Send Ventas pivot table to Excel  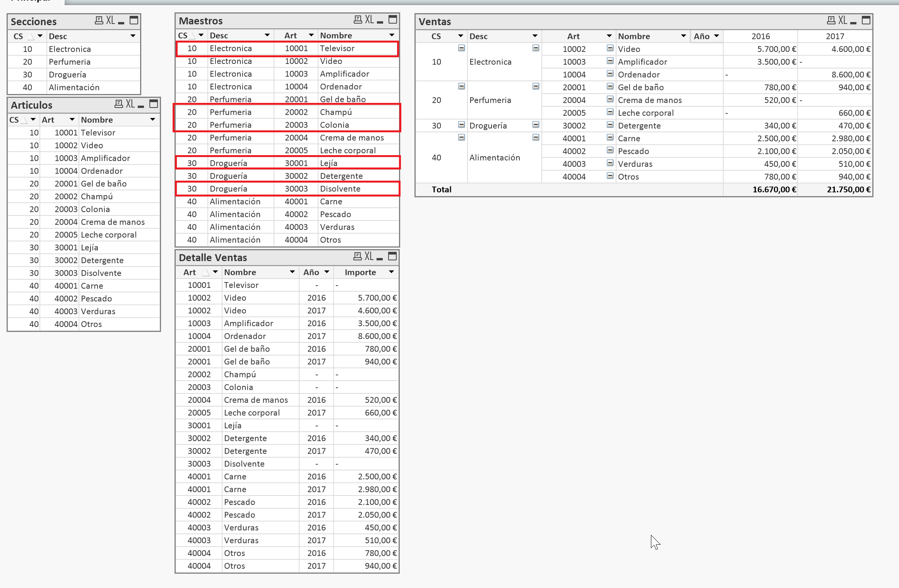(x=842, y=21)
